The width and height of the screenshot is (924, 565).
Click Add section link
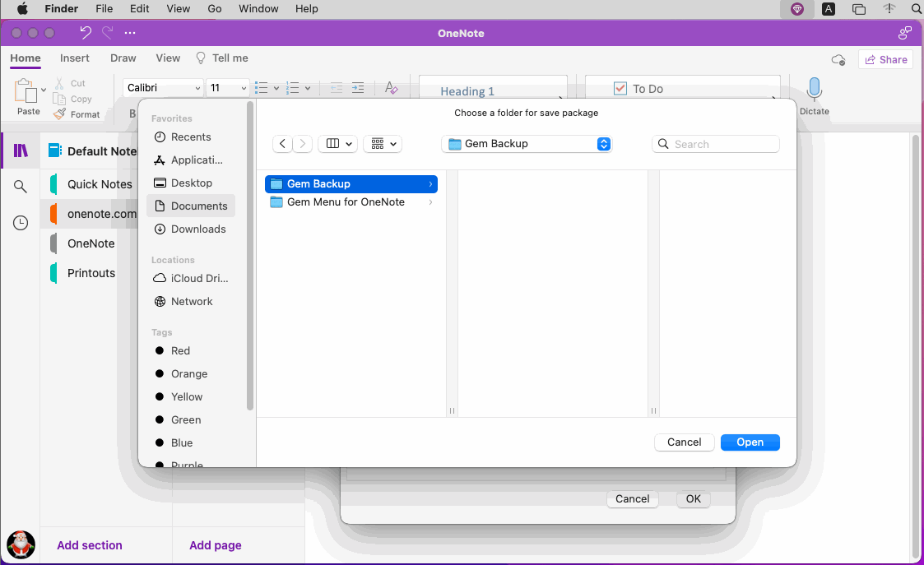click(x=90, y=545)
